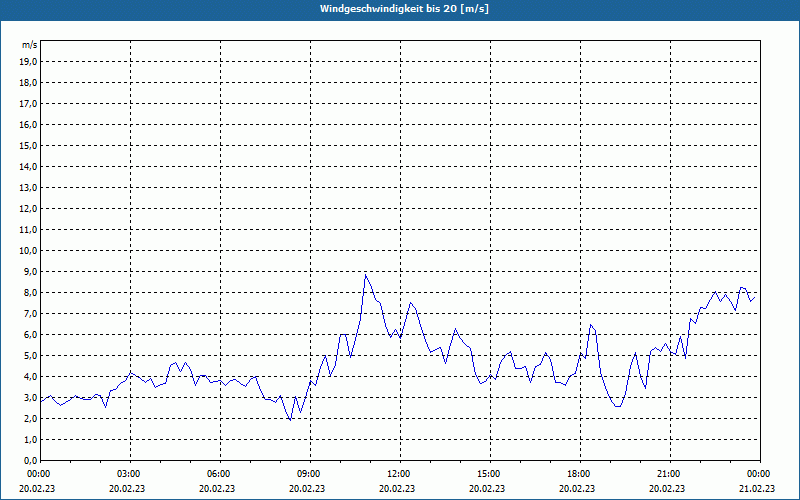Click the 09:00 time axis label
The width and height of the screenshot is (800, 500).
tap(310, 474)
